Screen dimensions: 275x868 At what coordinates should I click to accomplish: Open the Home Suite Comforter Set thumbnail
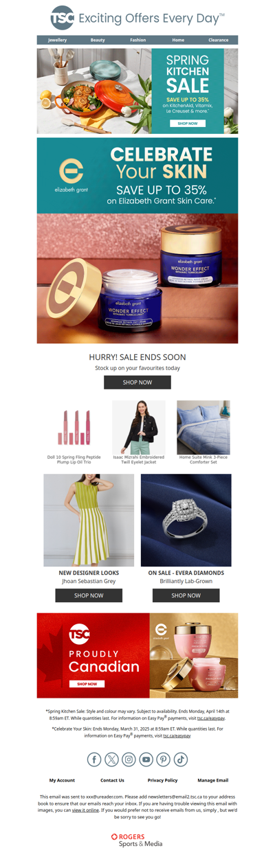203,427
